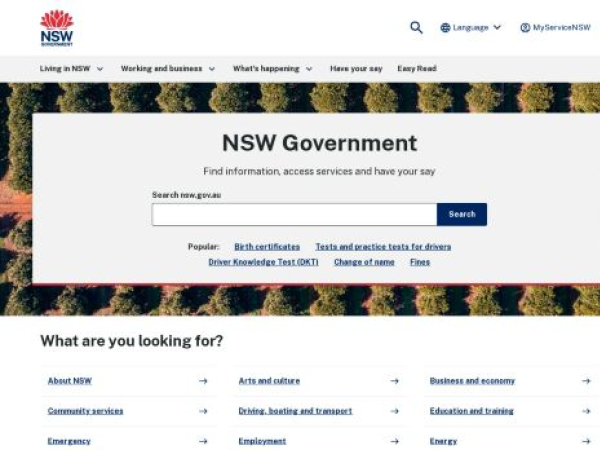Click the arrow in the Education and training row
The width and height of the screenshot is (600, 450).
[586, 411]
